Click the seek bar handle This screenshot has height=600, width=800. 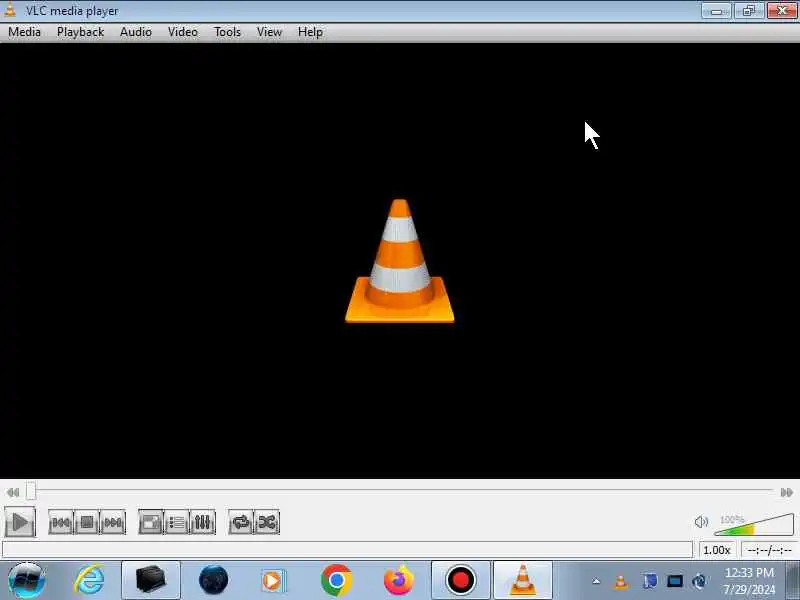[31, 491]
